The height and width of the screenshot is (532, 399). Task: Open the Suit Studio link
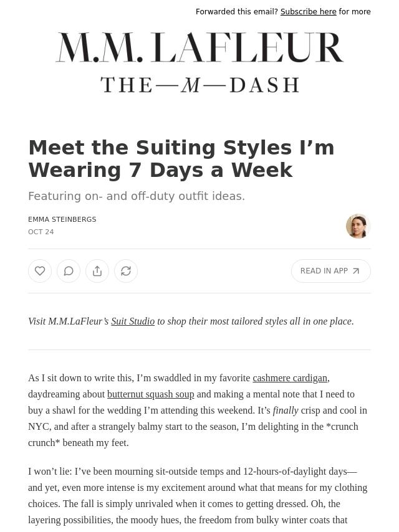[x=133, y=321]
